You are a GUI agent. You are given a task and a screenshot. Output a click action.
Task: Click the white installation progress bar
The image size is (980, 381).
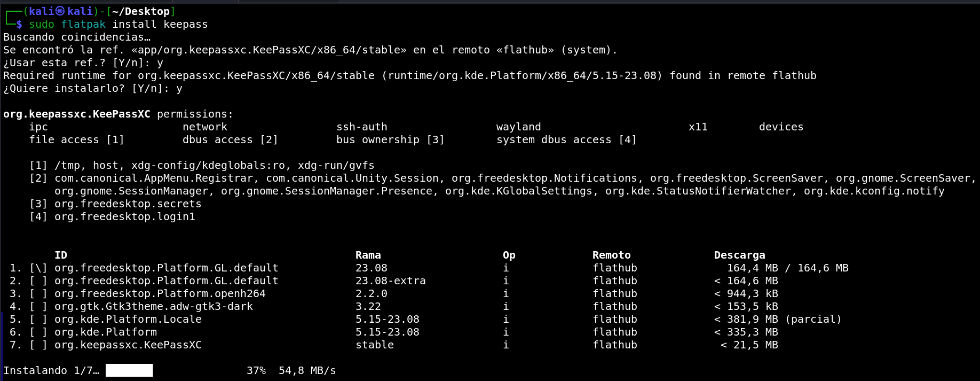pos(129,370)
